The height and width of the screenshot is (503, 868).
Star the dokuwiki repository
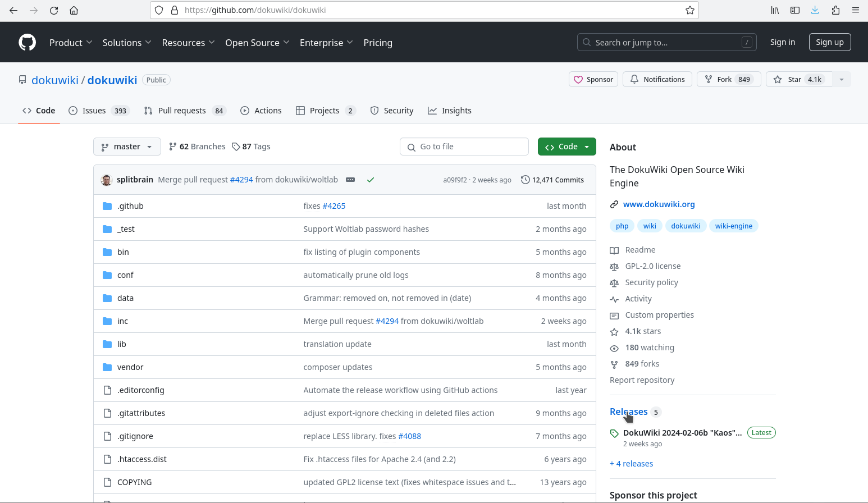pos(797,80)
